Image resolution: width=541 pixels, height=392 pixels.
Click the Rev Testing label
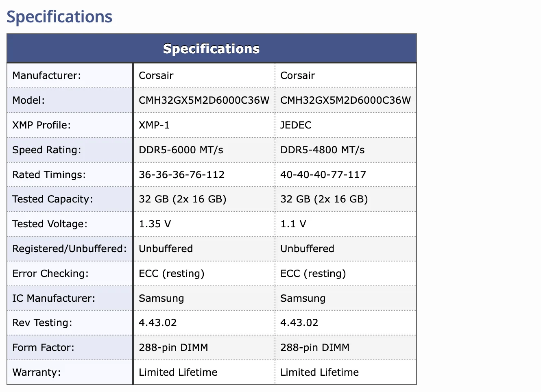pyautogui.click(x=42, y=323)
